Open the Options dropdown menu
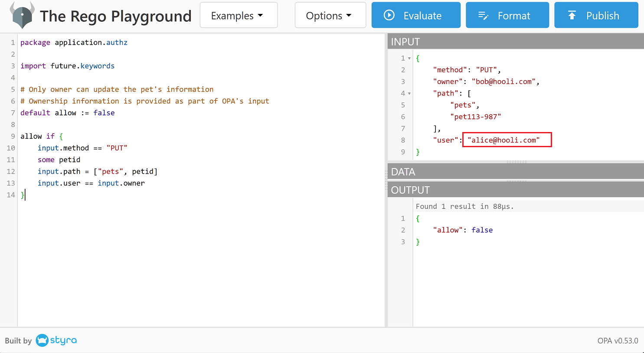This screenshot has height=353, width=644. (x=330, y=16)
